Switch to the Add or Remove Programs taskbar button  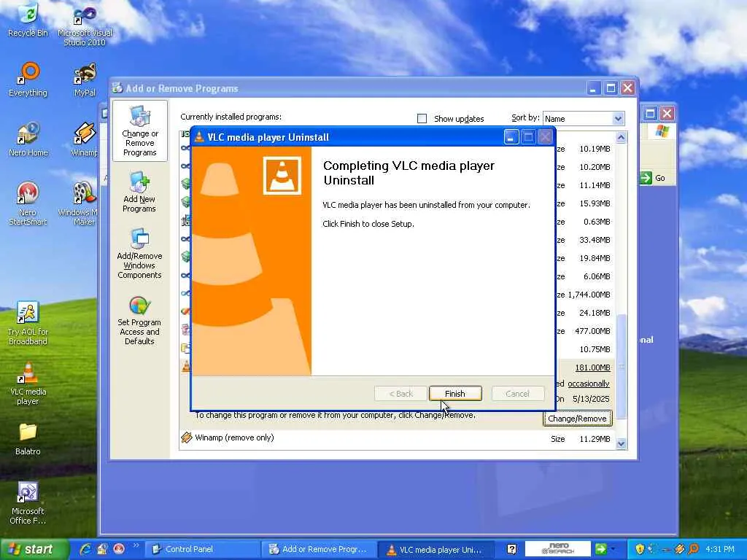[x=318, y=549]
